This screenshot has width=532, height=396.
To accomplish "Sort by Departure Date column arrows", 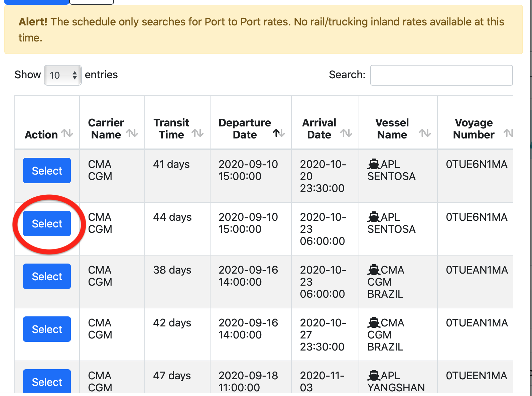I will [279, 133].
